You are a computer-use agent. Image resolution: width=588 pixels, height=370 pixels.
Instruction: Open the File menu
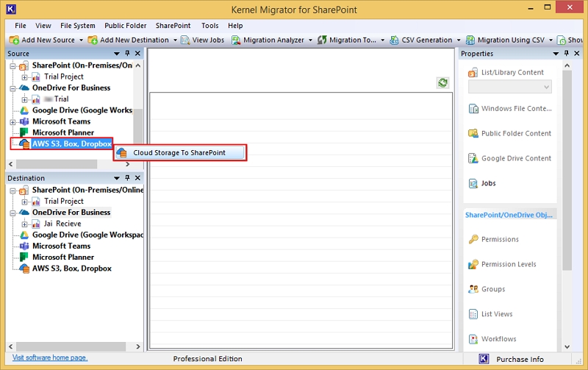pyautogui.click(x=21, y=26)
